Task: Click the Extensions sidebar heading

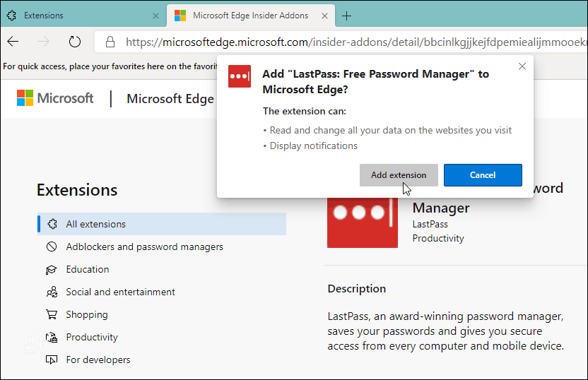Action: tap(77, 190)
